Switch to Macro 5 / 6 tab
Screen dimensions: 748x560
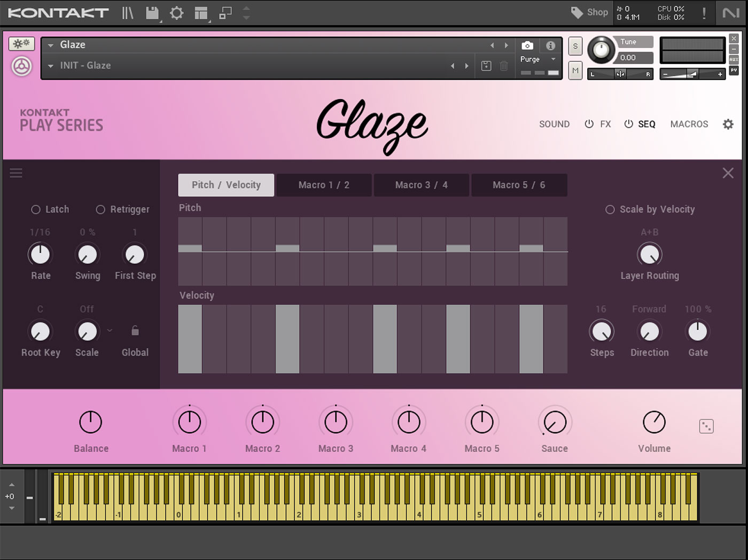tap(519, 185)
